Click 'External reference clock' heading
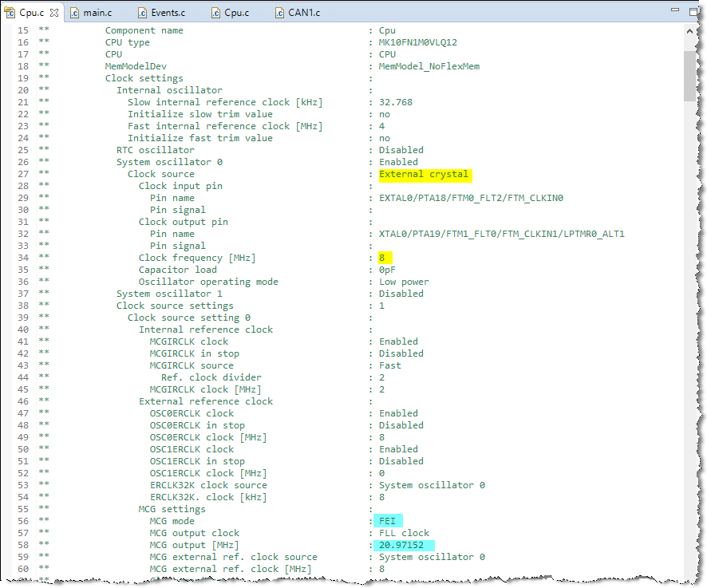 [x=206, y=401]
